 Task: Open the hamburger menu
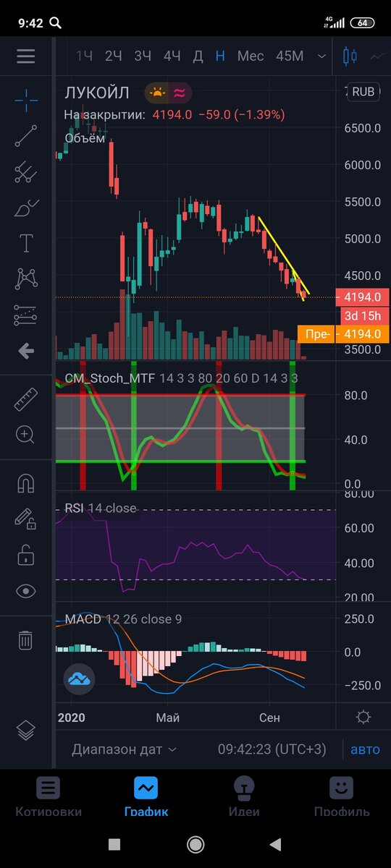pyautogui.click(x=26, y=56)
